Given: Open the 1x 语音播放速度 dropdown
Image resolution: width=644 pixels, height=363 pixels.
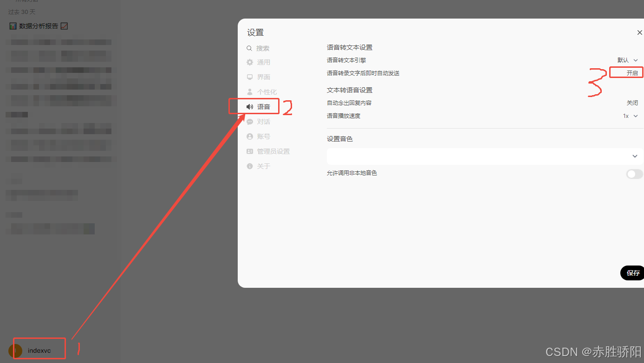Looking at the screenshot, I should click(x=630, y=116).
